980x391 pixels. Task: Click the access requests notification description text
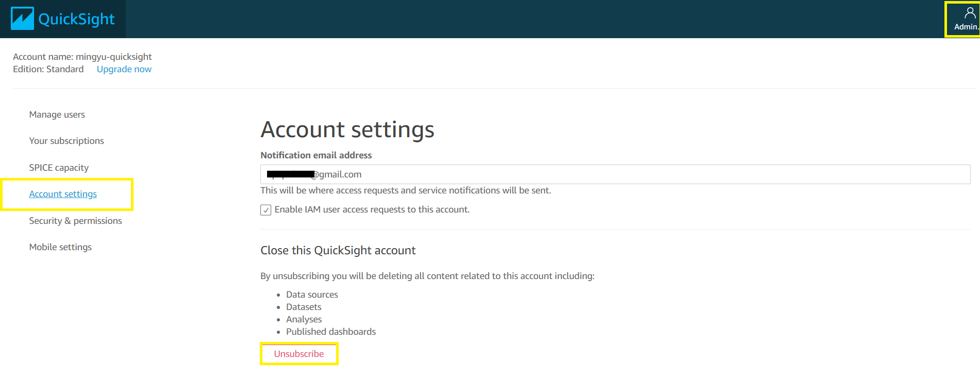(406, 190)
